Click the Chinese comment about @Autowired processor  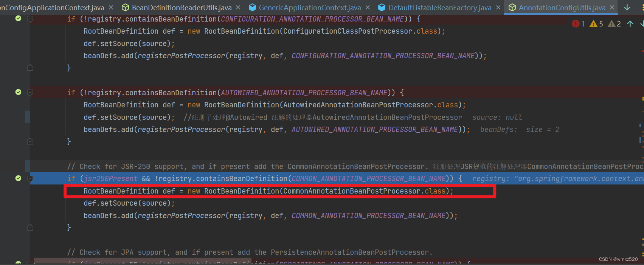click(x=323, y=117)
